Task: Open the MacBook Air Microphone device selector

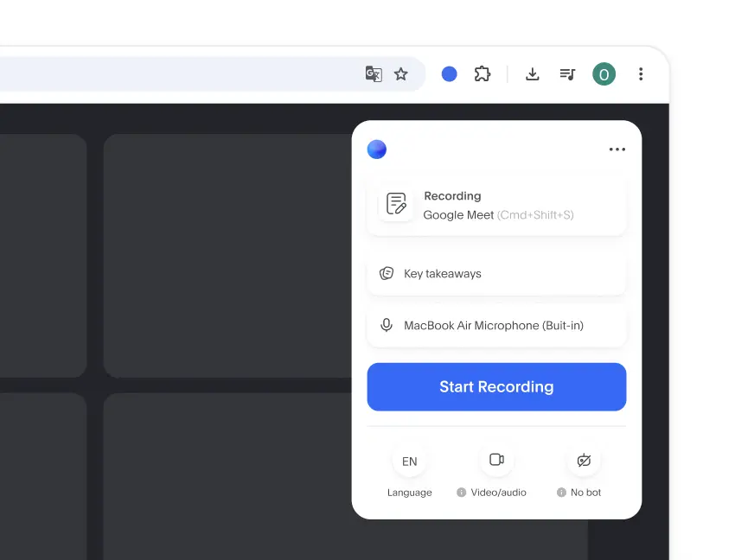Action: coord(496,325)
